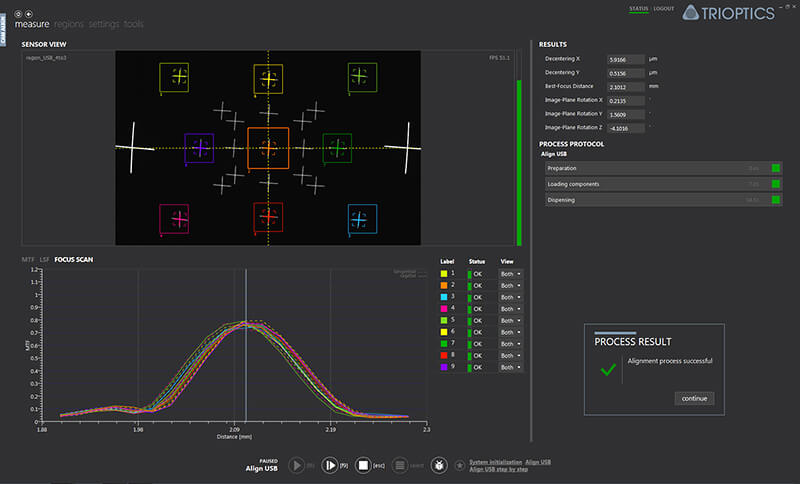
Task: Click the orange center region box in sensor view
Action: (268, 148)
